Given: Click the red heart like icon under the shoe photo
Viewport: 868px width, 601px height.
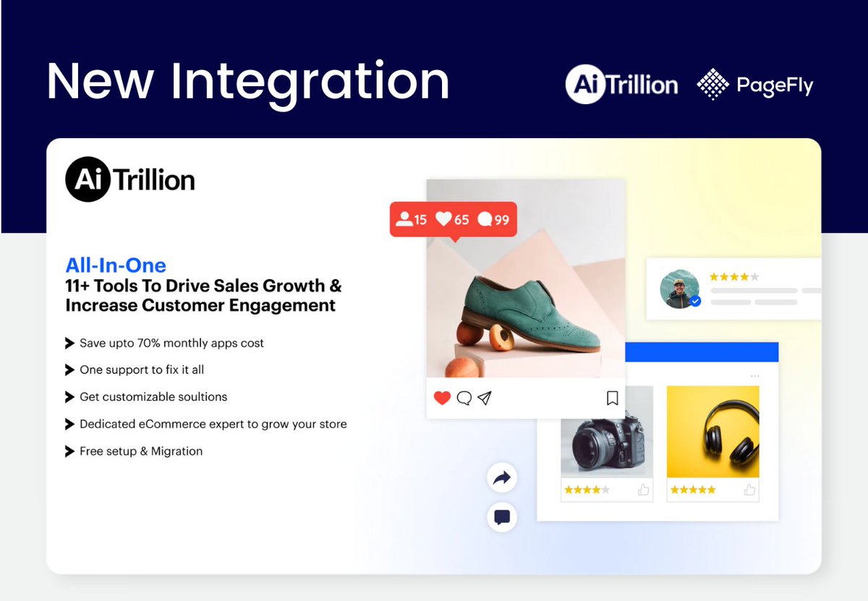Looking at the screenshot, I should click(x=442, y=398).
